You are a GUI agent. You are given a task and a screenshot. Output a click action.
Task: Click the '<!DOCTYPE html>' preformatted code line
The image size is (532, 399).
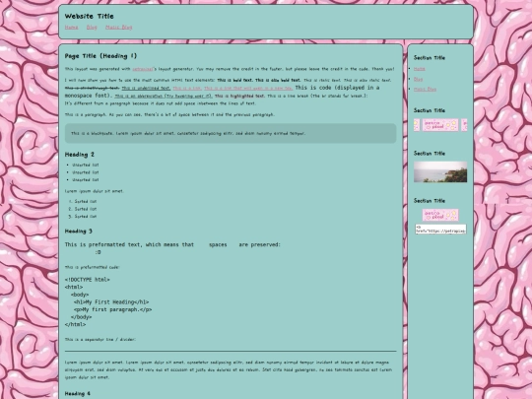88,280
